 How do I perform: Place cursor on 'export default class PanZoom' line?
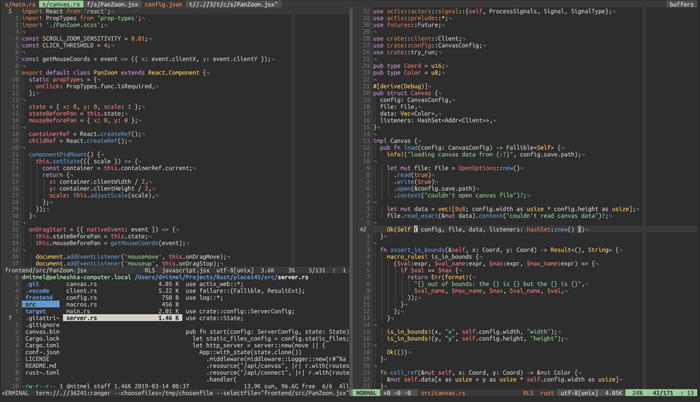115,72
